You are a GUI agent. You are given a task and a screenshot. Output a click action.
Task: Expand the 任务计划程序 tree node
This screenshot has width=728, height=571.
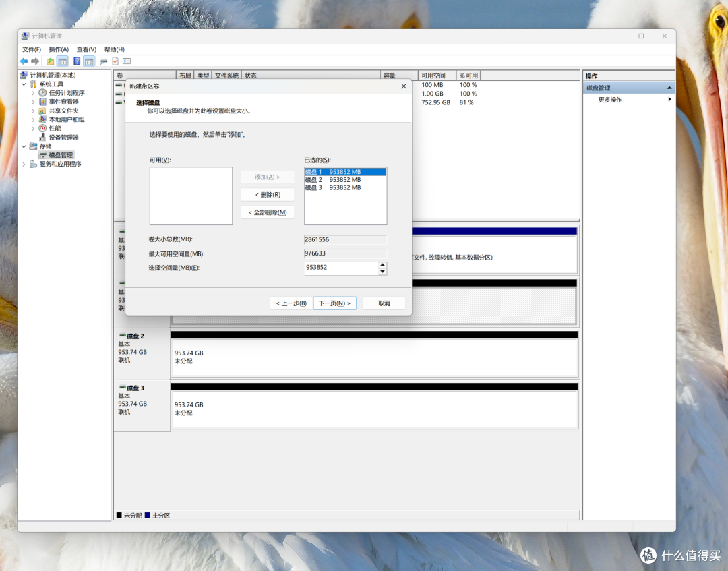coord(33,93)
